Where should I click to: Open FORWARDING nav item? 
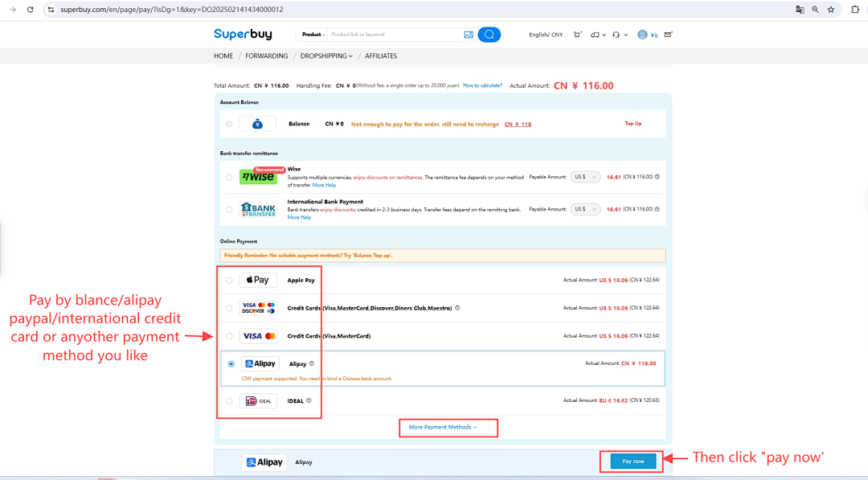point(267,56)
